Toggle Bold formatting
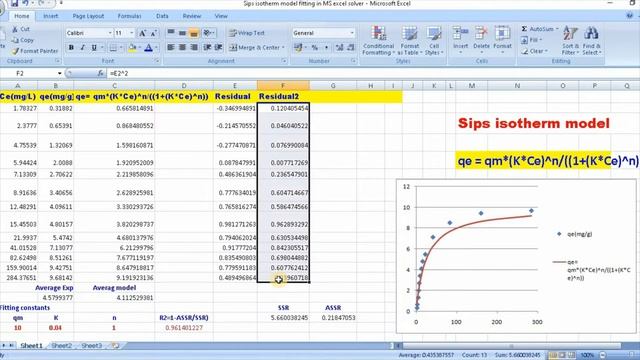This screenshot has height=360, width=640. [x=71, y=48]
